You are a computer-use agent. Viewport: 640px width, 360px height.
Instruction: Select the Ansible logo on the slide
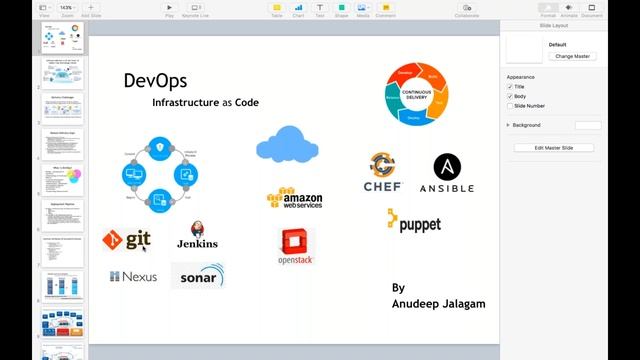(447, 173)
